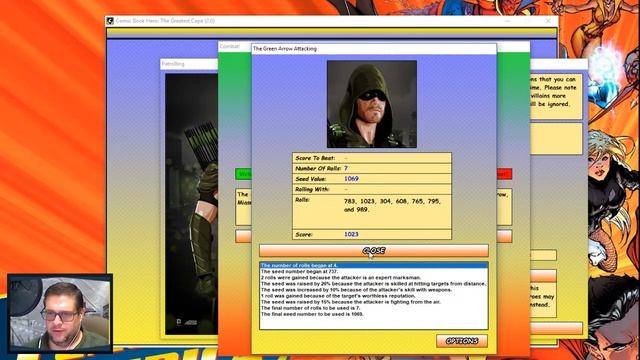Click the red button in Combat window
The height and width of the screenshot is (360, 640).
click(x=504, y=174)
